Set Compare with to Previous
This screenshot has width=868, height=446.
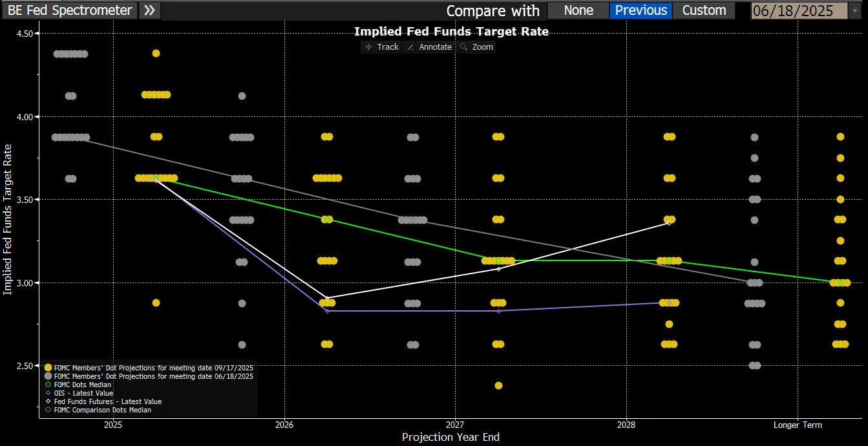[640, 10]
